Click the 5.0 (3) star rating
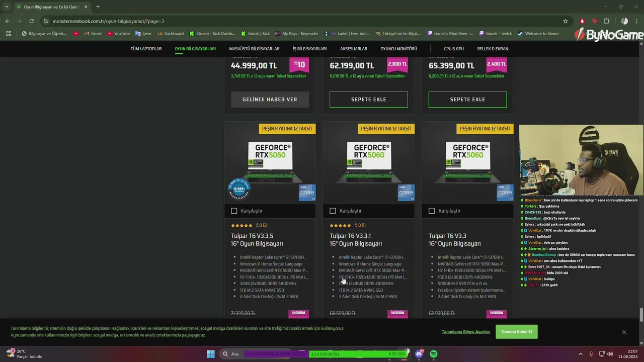This screenshot has width=644, height=362. pos(249,225)
